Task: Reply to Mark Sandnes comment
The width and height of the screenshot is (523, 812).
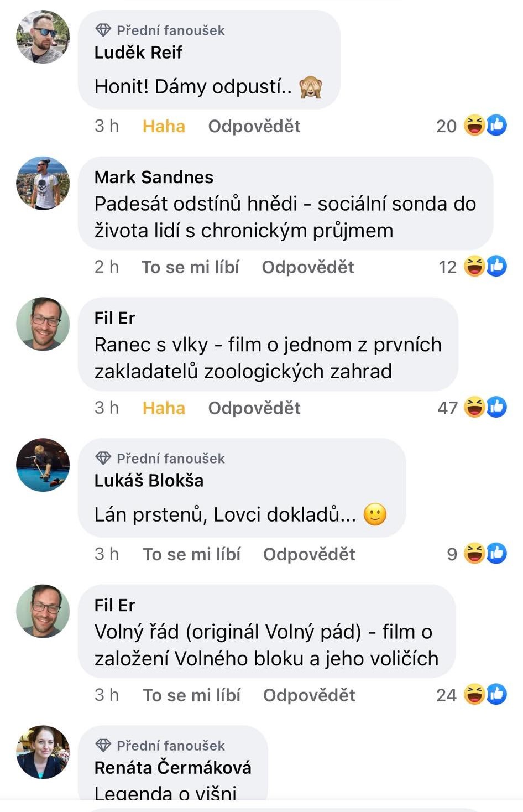Action: 308,267
